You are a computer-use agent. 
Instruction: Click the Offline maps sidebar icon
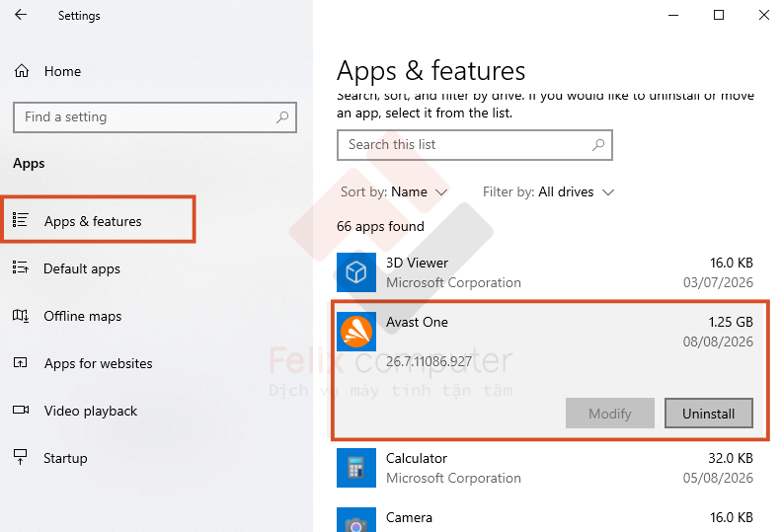20,316
